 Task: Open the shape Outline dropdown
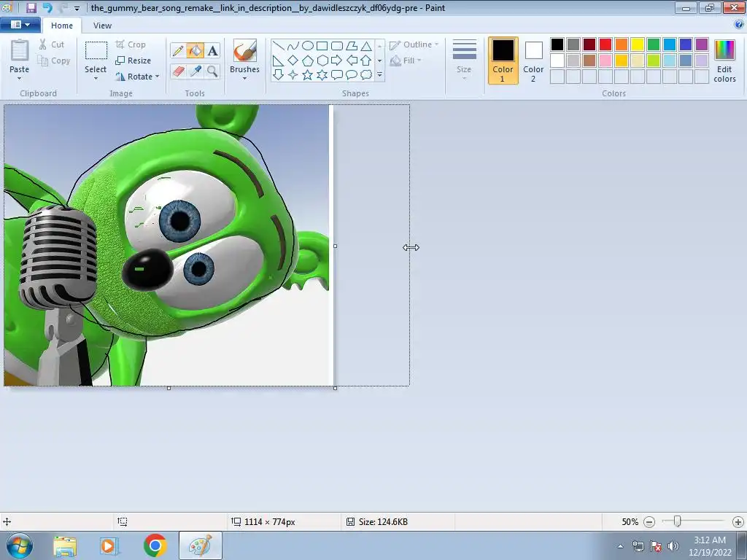[x=414, y=44]
